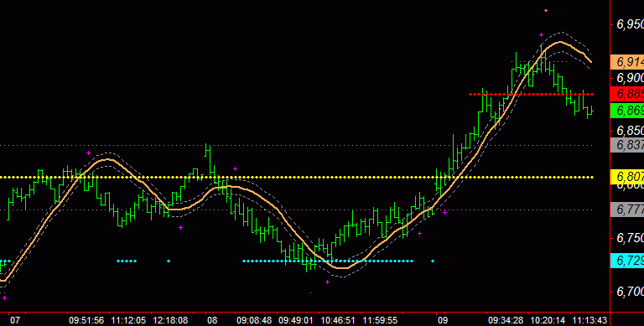Select the 10:20:14 time axis label
Viewport: 644px width, 326px height.
pos(548,320)
